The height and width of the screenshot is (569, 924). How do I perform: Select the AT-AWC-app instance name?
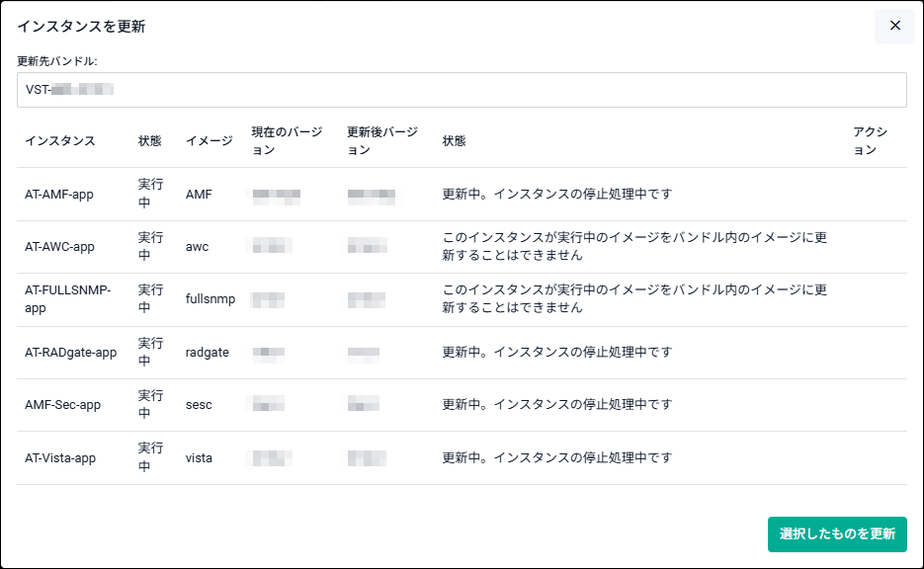point(59,246)
